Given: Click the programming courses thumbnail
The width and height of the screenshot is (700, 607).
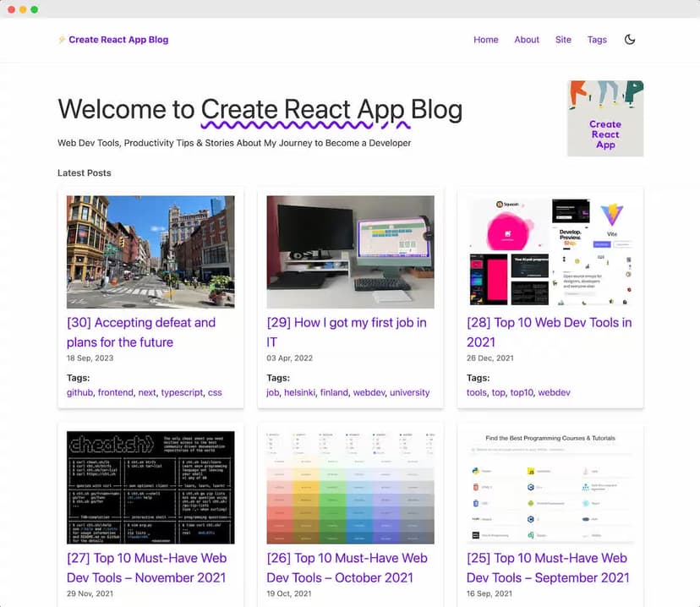Looking at the screenshot, I should (550, 488).
